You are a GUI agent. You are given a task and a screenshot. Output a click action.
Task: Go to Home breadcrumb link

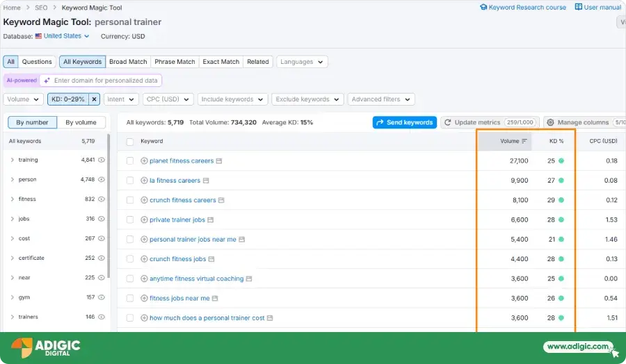[12, 8]
